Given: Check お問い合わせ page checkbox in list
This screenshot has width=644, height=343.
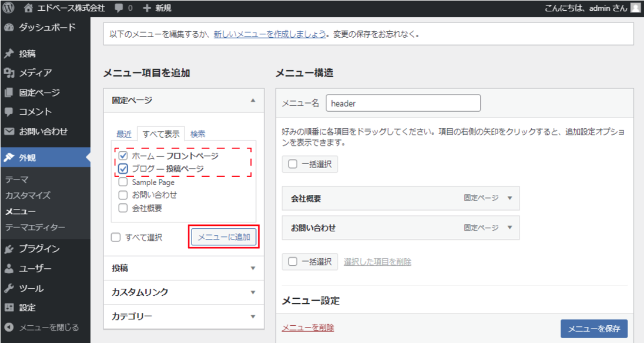Looking at the screenshot, I should tap(123, 195).
